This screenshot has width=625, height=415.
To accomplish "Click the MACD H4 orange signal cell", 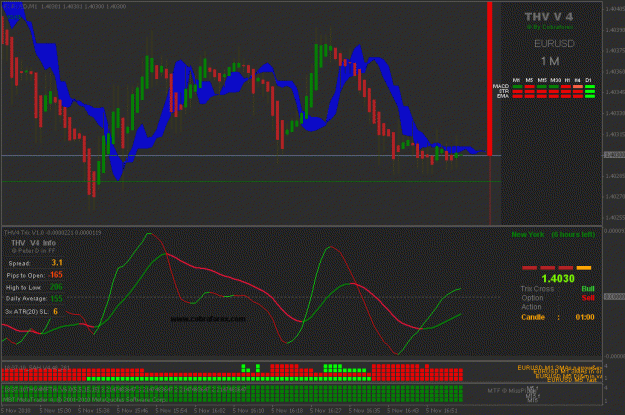I will click(x=578, y=87).
